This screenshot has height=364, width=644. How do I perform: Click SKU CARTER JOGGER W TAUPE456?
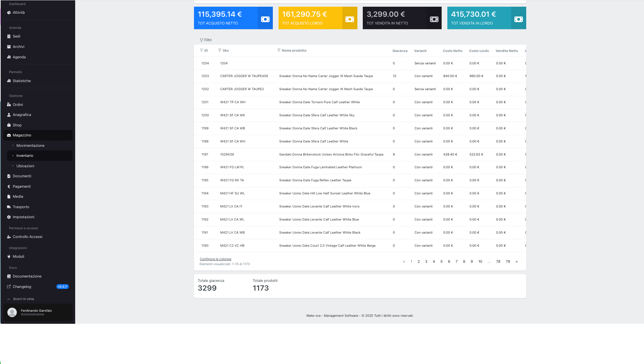click(244, 76)
